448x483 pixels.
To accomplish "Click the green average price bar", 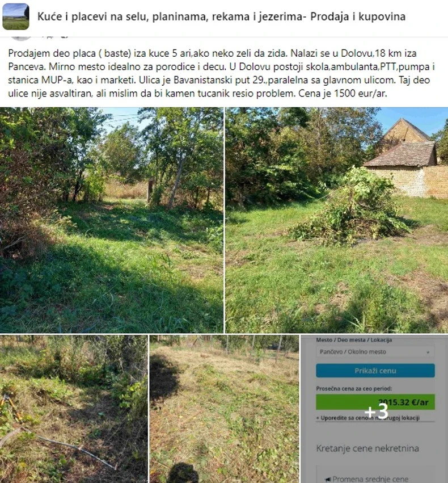I will [375, 402].
